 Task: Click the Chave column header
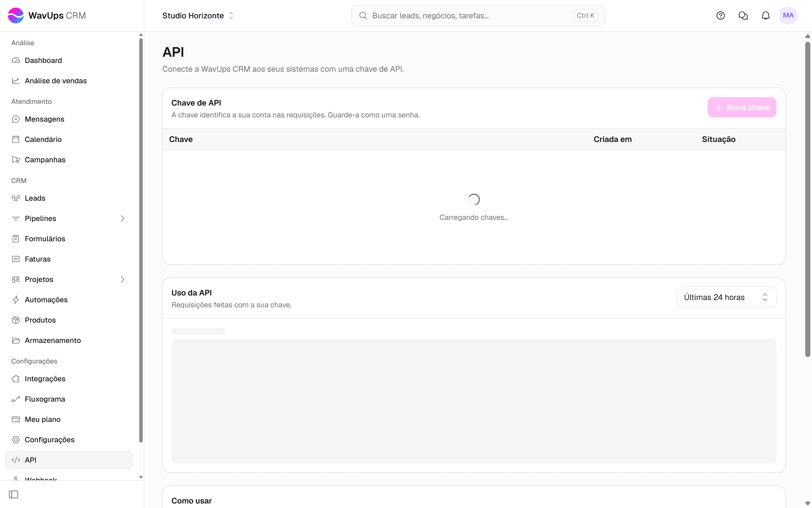(181, 139)
